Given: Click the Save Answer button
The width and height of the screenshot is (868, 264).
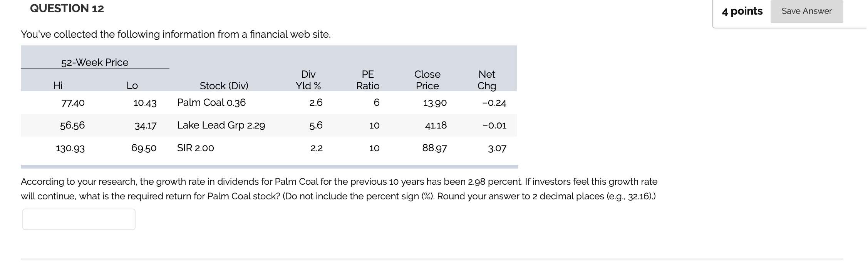Looking at the screenshot, I should pos(806,11).
